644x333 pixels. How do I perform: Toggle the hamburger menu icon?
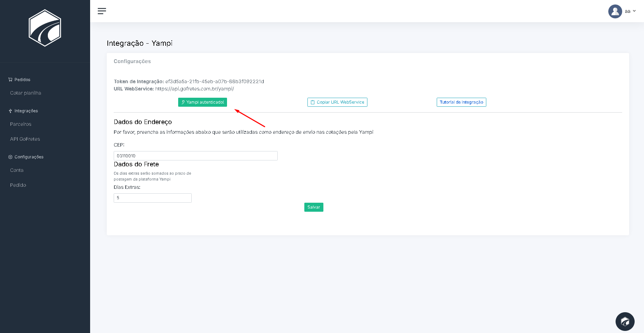(102, 11)
